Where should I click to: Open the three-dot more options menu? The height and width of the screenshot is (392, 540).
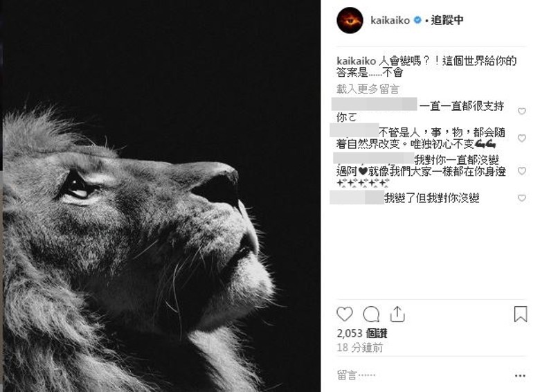point(520,375)
